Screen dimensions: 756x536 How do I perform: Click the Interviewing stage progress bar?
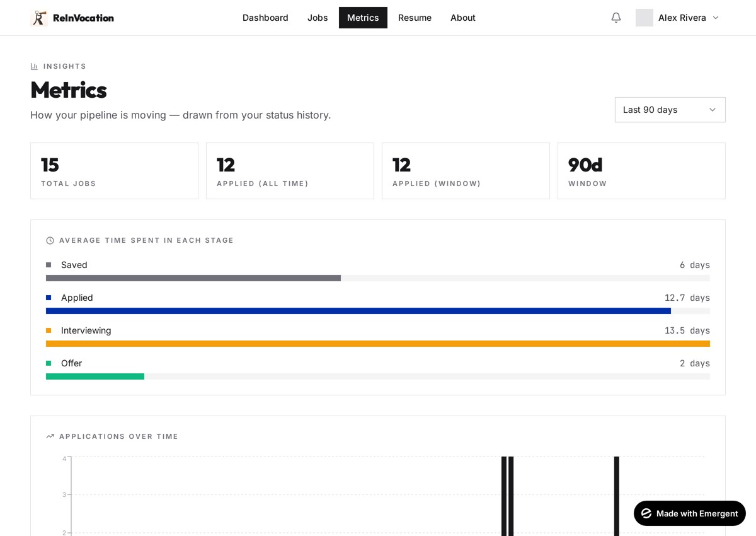pos(378,344)
